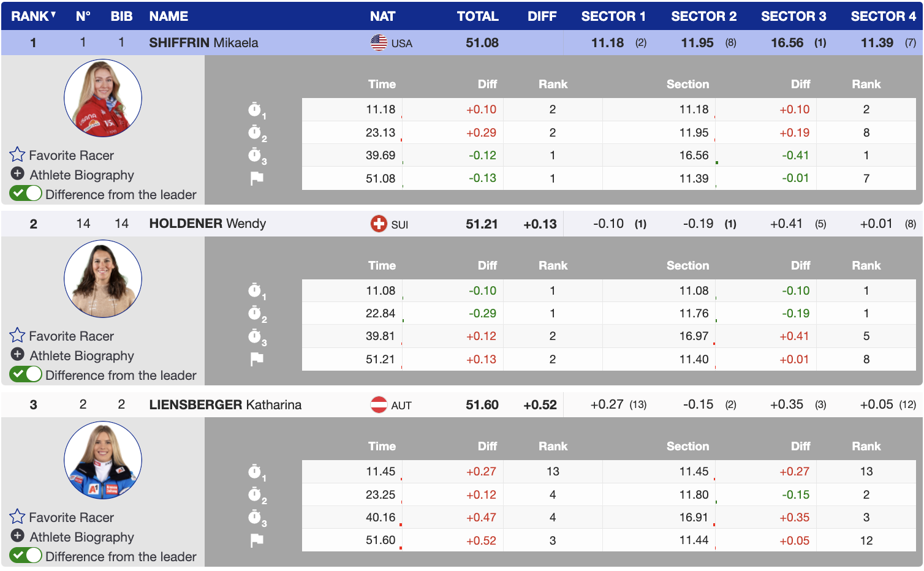924x571 pixels.
Task: Toggle Difference from the leader for Shiffrin
Action: tap(26, 194)
